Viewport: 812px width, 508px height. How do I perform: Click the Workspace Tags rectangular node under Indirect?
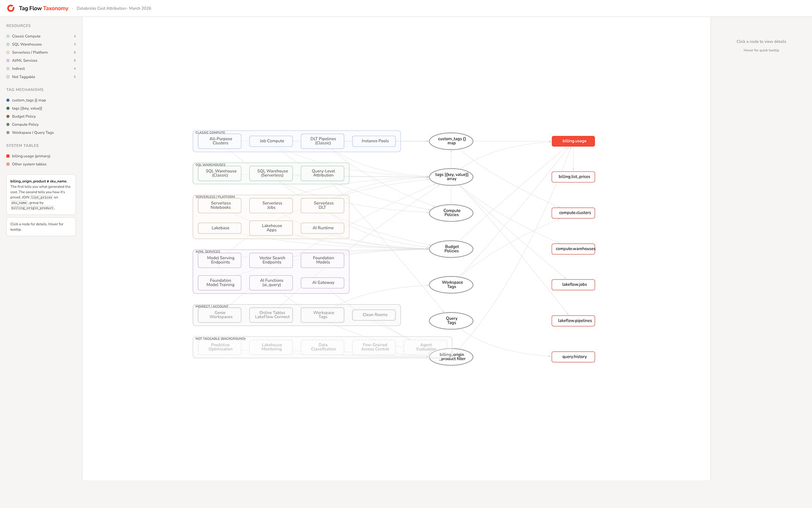pyautogui.click(x=322, y=315)
